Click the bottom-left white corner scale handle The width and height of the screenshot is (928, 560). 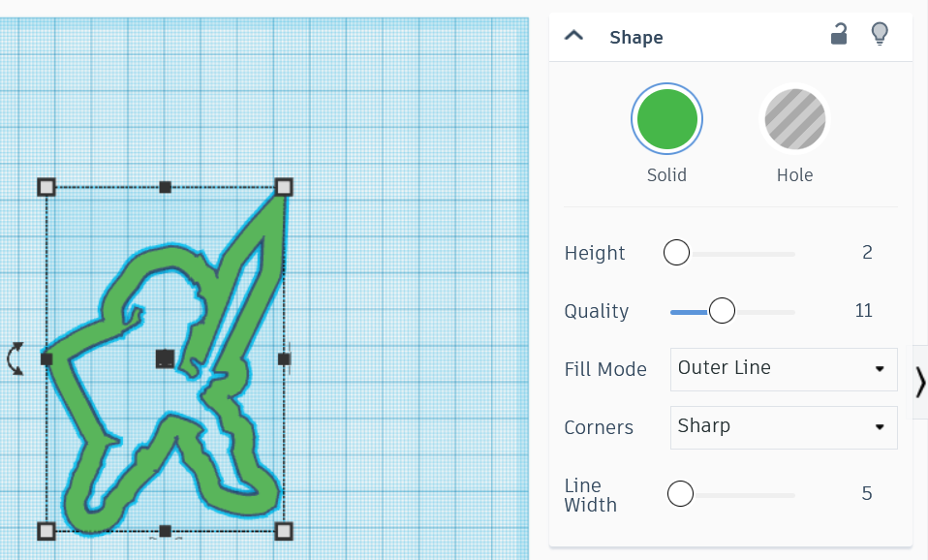45,532
